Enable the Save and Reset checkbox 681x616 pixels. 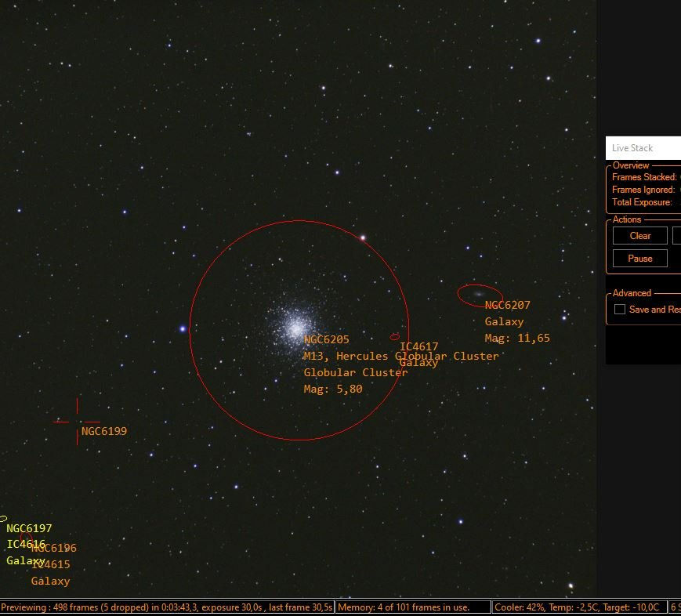(x=620, y=310)
